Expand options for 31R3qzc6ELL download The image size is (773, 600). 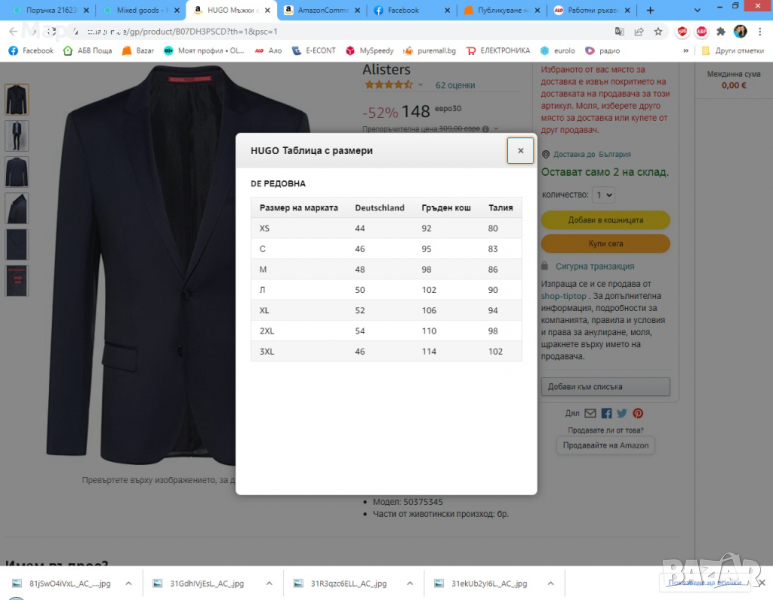click(x=410, y=583)
